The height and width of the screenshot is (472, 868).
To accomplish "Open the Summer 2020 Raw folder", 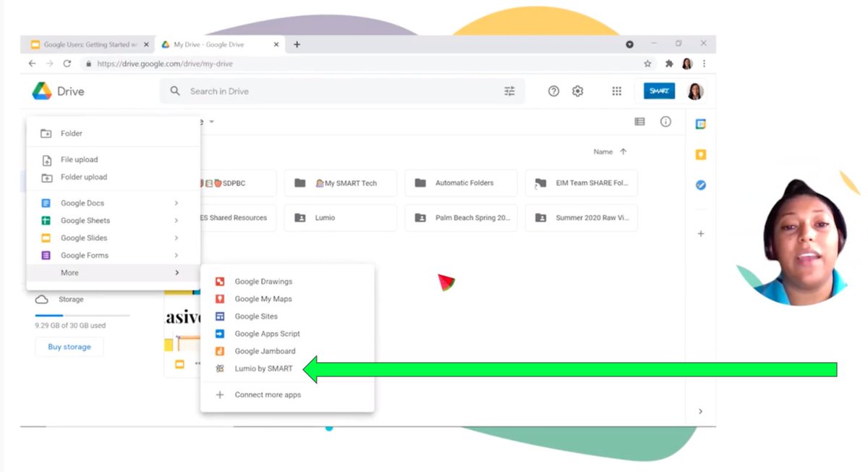I will point(582,217).
